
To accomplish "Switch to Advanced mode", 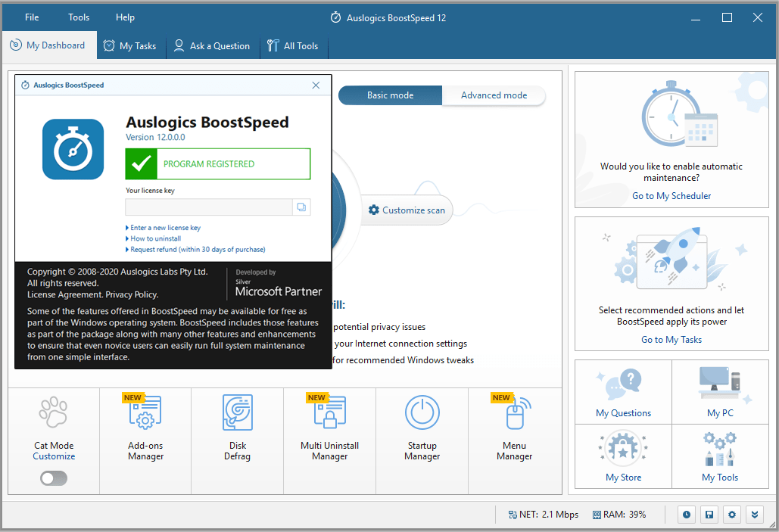I will pos(494,95).
